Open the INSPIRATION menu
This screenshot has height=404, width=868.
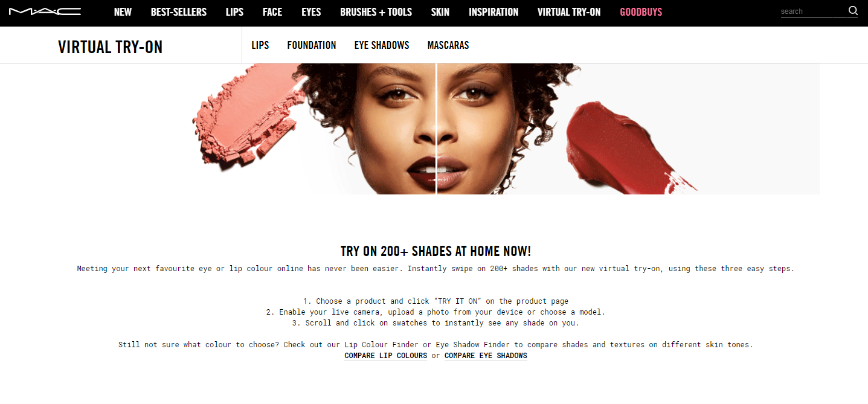[x=493, y=12]
